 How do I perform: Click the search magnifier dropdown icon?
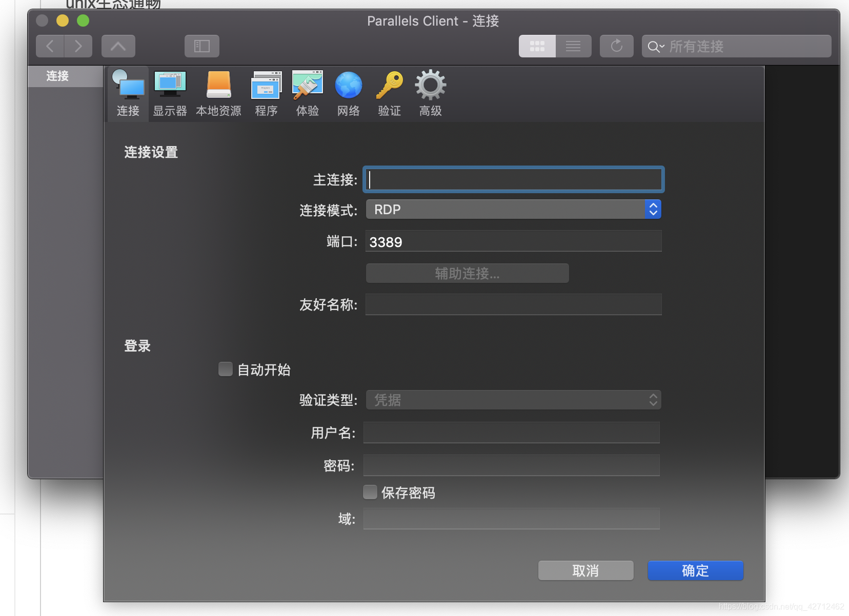click(656, 47)
